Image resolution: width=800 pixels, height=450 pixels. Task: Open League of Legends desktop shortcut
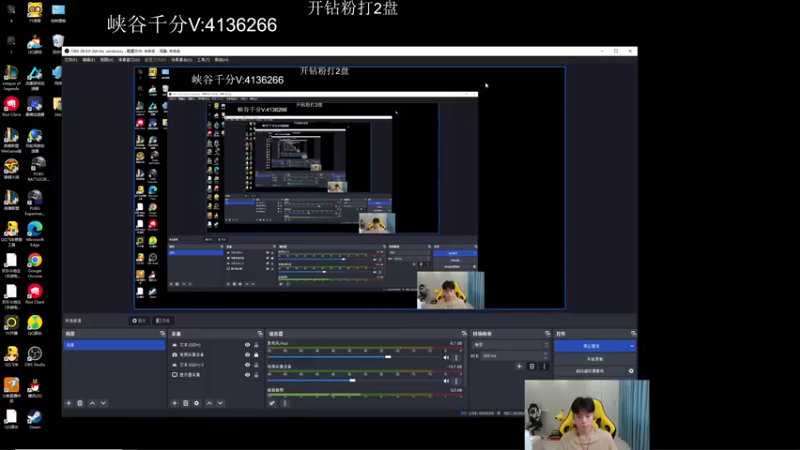pos(11,78)
